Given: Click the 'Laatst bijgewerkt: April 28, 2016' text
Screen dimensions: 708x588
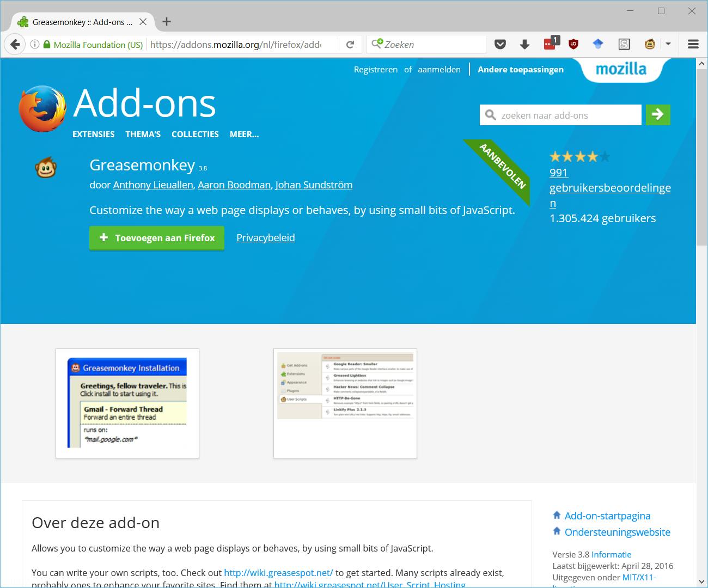Looking at the screenshot, I should click(x=613, y=566).
